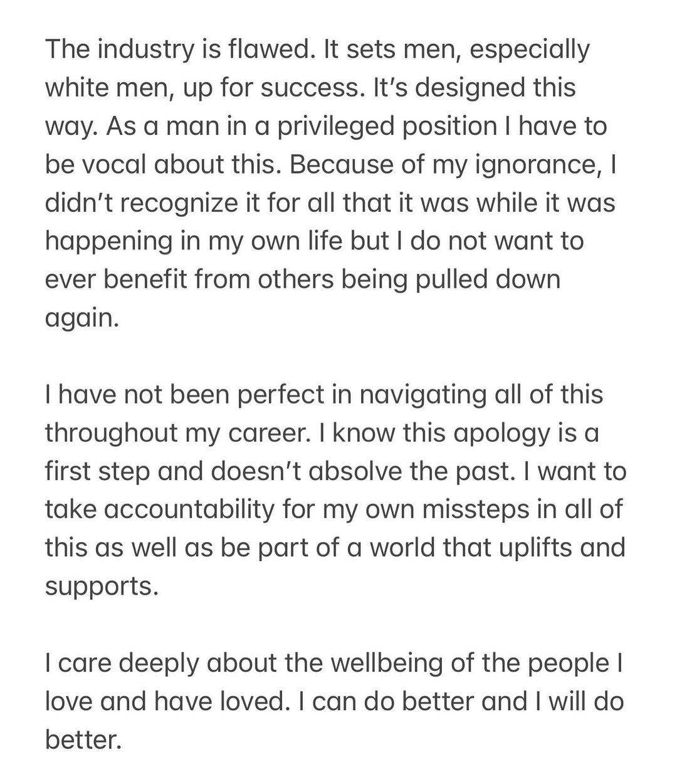Click the word "navigating"
Viewport: 677px width, 784px height.
tap(416, 395)
